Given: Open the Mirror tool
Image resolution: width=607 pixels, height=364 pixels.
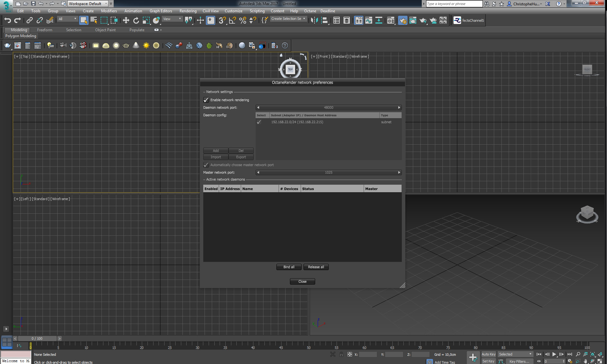Looking at the screenshot, I should click(x=314, y=20).
